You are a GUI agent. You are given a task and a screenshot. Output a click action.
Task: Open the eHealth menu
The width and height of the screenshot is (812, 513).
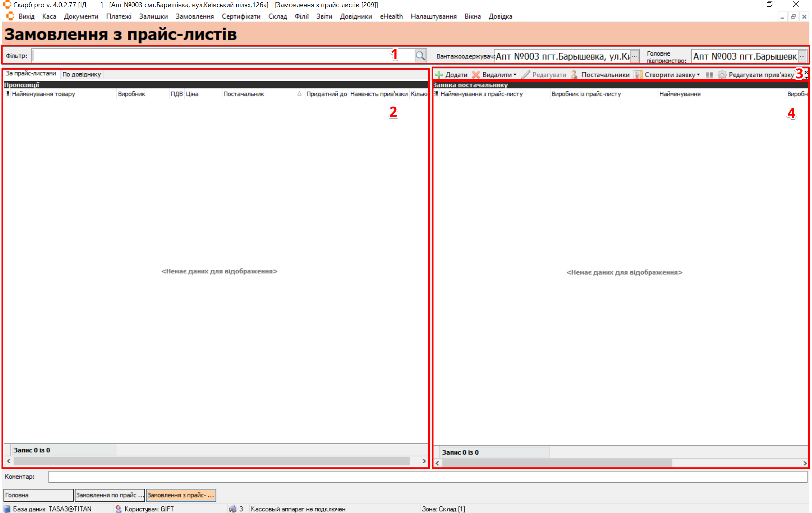(x=391, y=16)
